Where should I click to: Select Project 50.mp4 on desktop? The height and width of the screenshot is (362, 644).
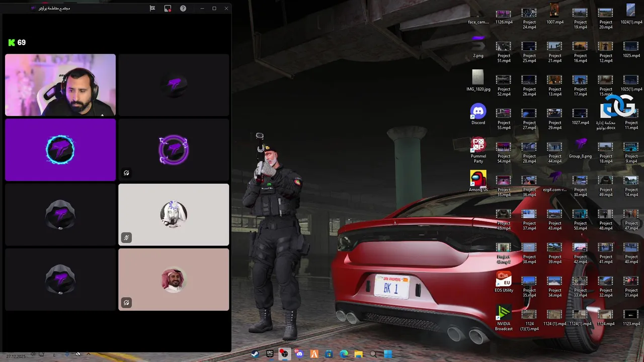(580, 220)
